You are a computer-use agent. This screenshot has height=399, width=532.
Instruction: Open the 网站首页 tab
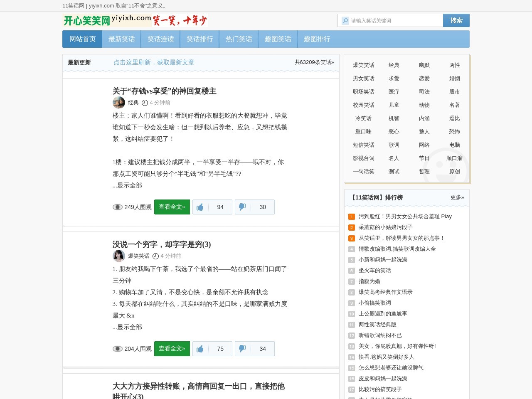point(82,39)
